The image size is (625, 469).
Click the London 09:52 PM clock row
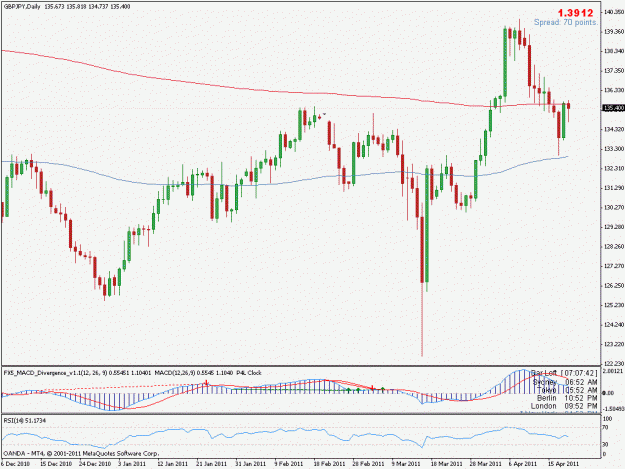pyautogui.click(x=564, y=406)
